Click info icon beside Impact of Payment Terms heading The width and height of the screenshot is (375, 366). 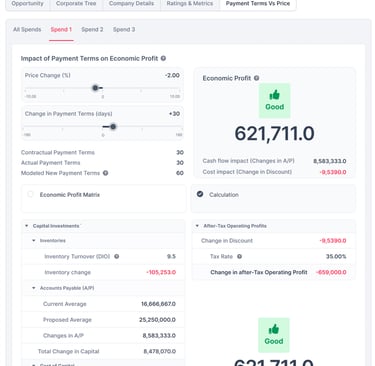(x=163, y=58)
